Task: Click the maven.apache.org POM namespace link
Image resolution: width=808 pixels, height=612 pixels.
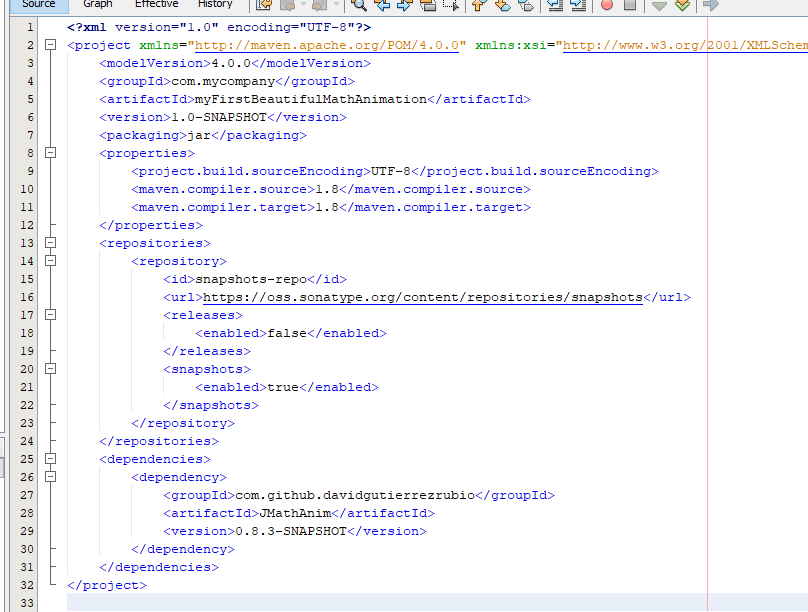Action: pyautogui.click(x=327, y=45)
